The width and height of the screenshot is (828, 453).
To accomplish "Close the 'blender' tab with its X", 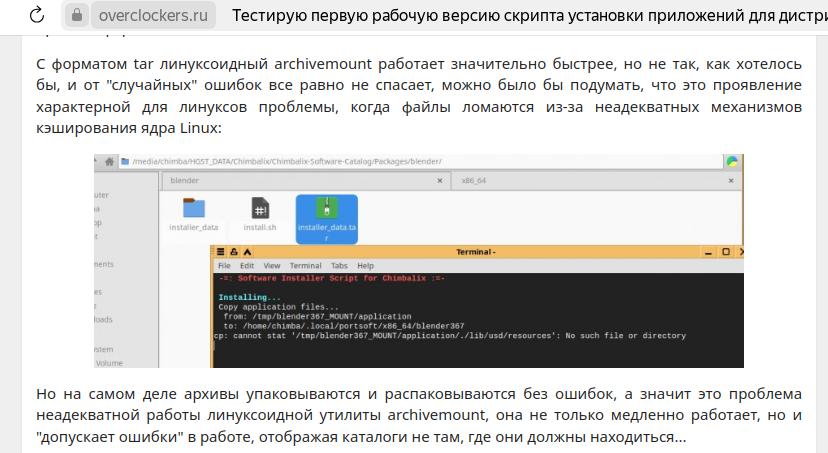I will coord(439,181).
